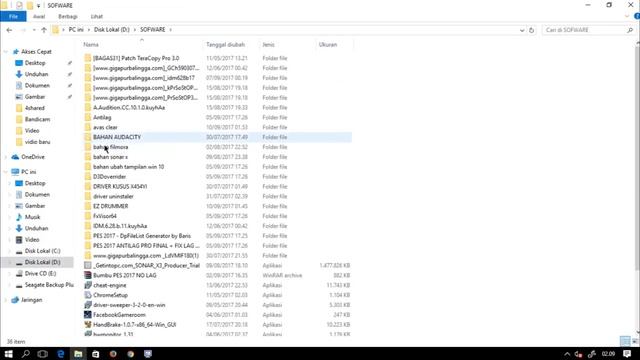Screen dimensions: 640x360
Task: Open Quick Access Toolbar customize dropdown
Action: [39, 5]
